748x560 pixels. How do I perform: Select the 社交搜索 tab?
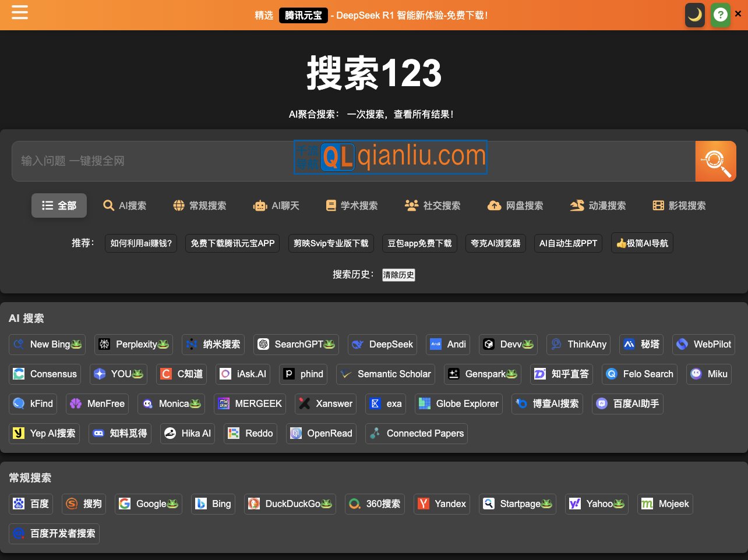point(432,205)
